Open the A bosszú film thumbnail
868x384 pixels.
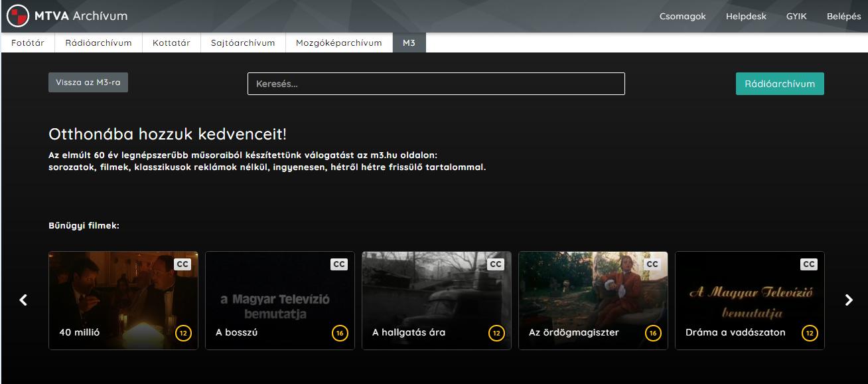coord(280,300)
